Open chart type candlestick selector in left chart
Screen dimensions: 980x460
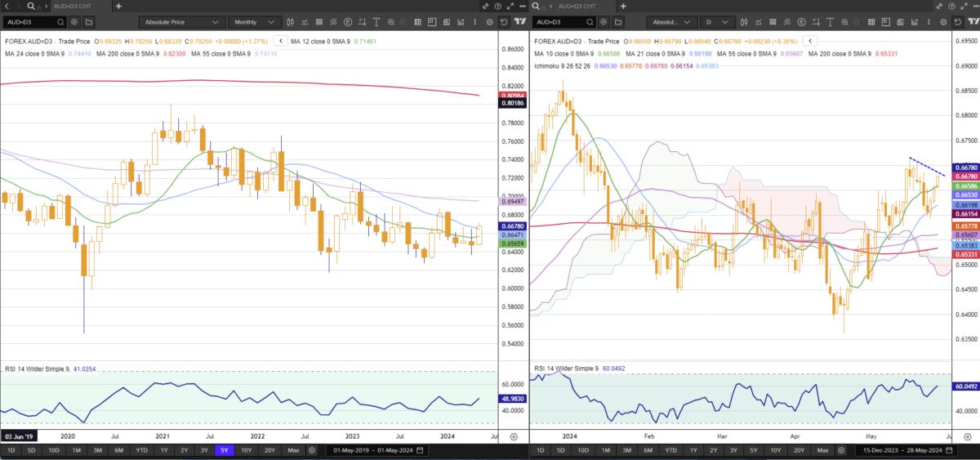291,22
